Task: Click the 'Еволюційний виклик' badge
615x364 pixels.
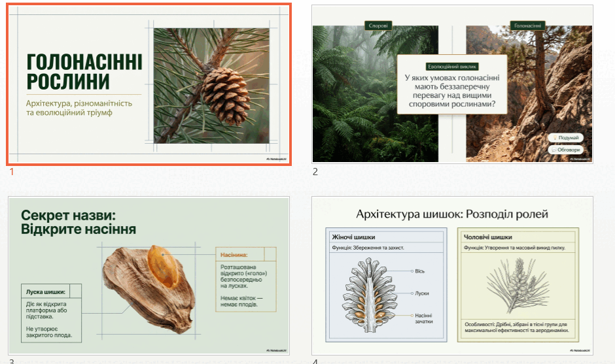Action: 452,67
